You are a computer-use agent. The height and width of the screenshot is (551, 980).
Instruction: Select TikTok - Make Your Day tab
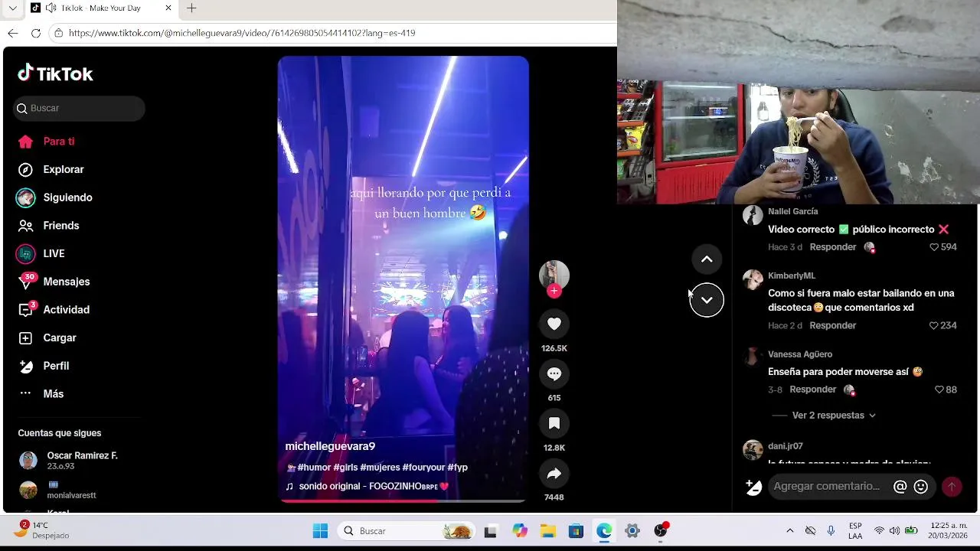[x=100, y=8]
